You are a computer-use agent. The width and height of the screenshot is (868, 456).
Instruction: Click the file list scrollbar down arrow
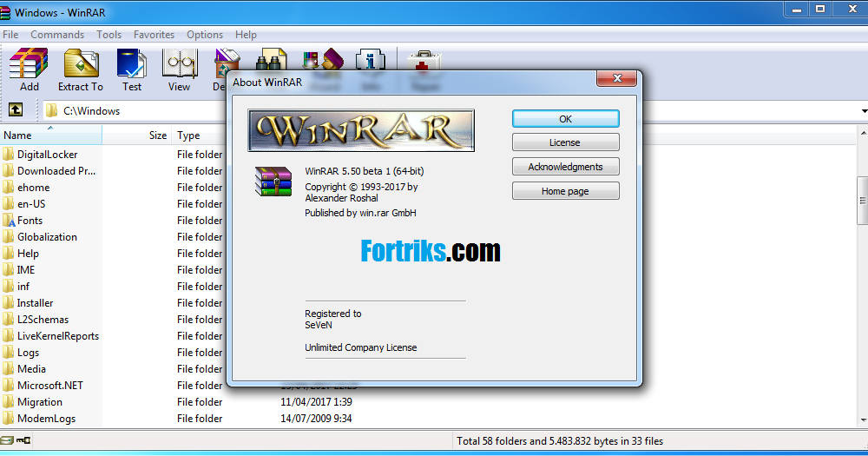click(x=863, y=420)
